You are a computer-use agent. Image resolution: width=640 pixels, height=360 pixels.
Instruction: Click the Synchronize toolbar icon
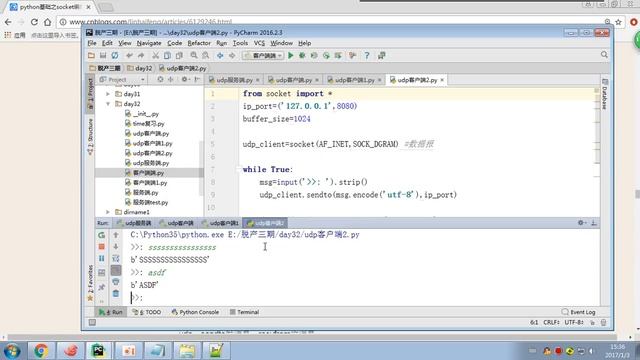point(115,56)
